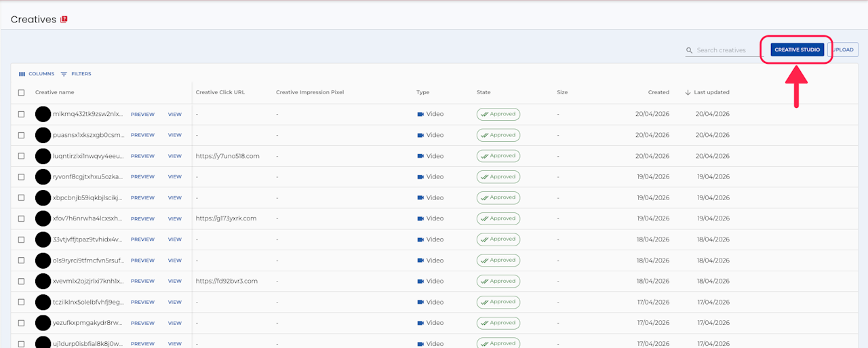
Task: Click the video icon in xfov7h6nrwha4lcxsxh row
Action: point(420,218)
